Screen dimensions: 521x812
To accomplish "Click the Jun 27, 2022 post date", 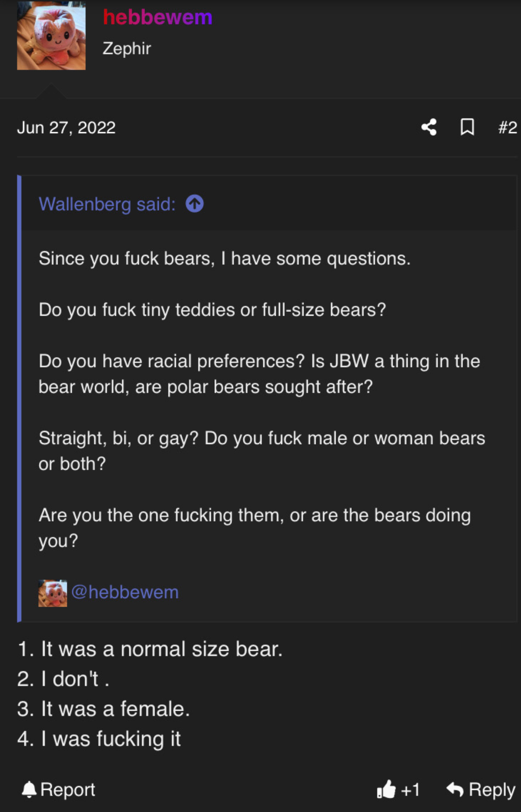I will 66,127.
